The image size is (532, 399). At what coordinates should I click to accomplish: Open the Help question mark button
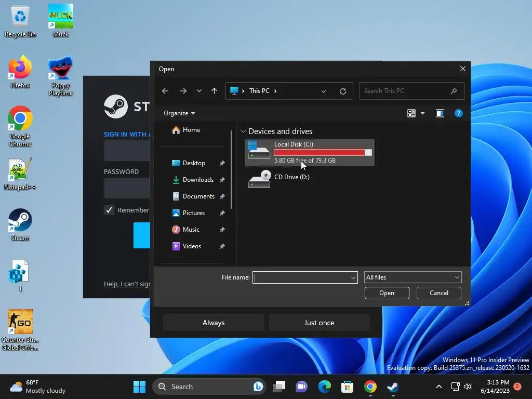pyautogui.click(x=458, y=113)
